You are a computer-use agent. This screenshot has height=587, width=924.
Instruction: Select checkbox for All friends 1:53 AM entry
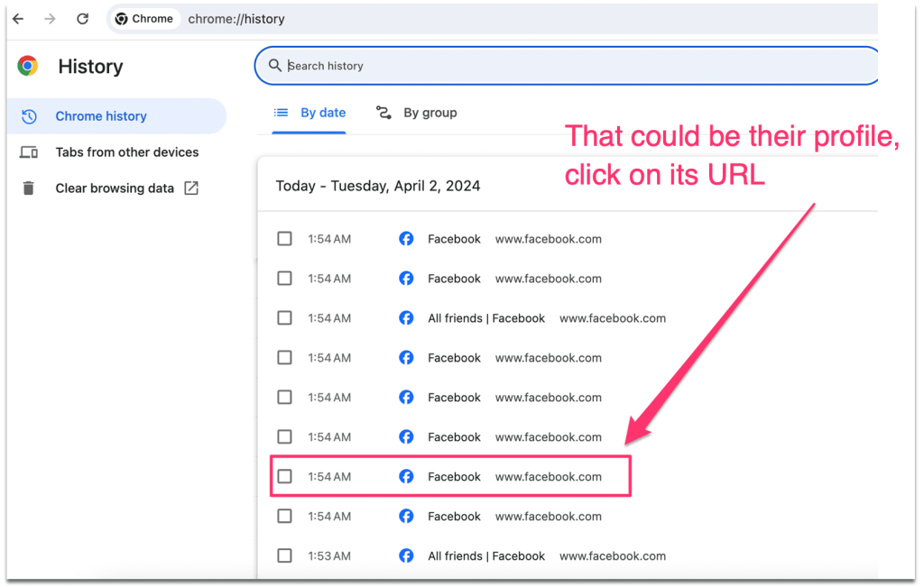(284, 555)
